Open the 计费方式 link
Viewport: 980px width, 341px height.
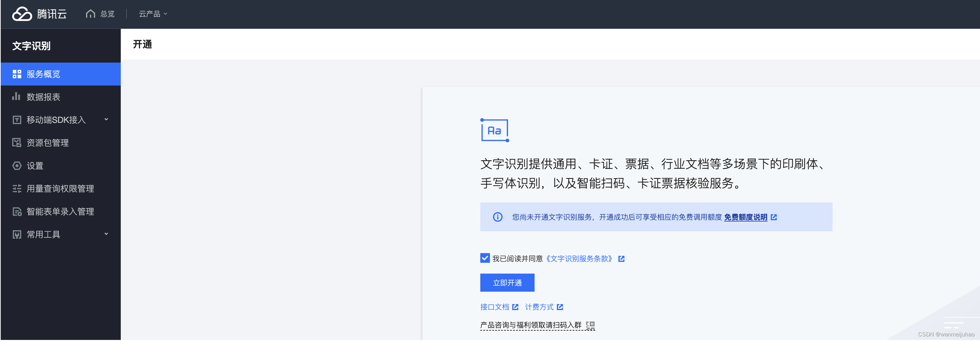[x=539, y=307]
